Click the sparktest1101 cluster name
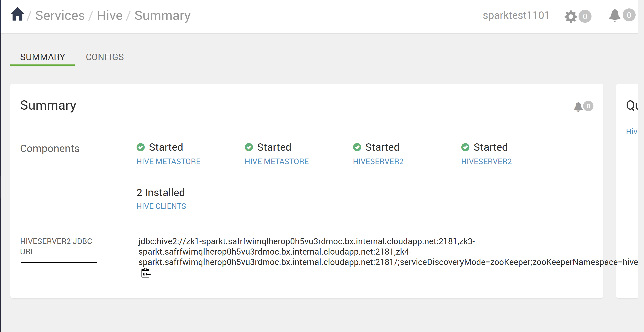The height and width of the screenshot is (332, 644). click(x=516, y=16)
